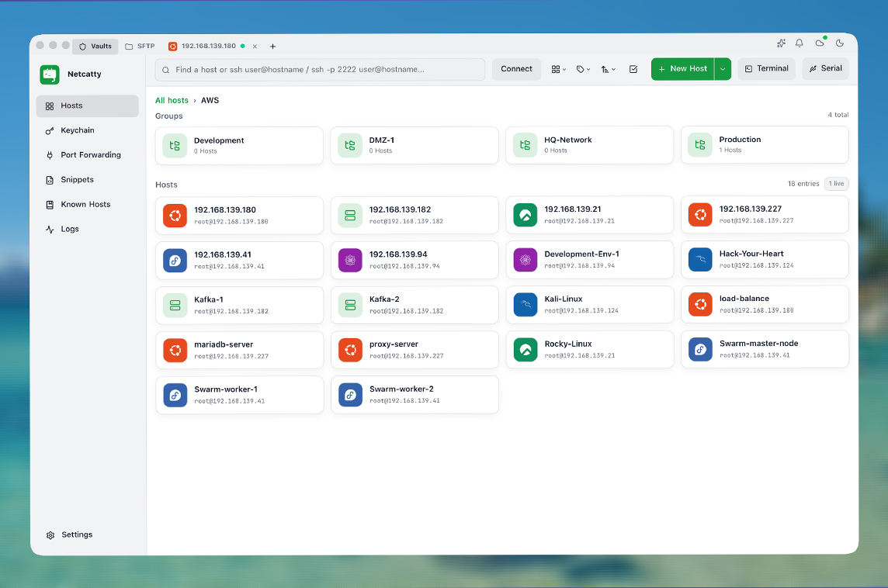Toggle multi-select mode checkbox icon
The width and height of the screenshot is (888, 588).
pos(633,69)
